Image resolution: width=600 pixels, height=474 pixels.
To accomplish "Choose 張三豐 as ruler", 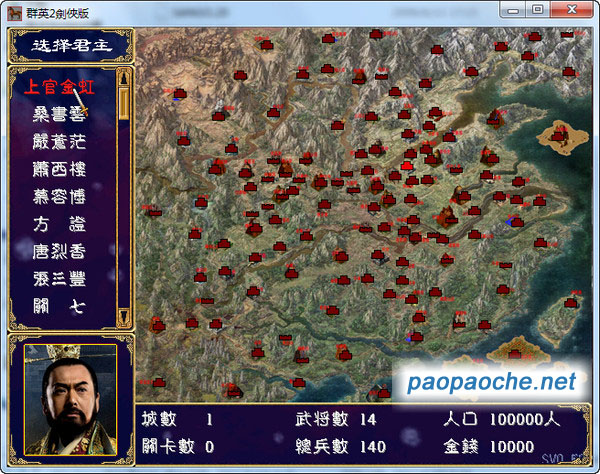I will click(59, 279).
